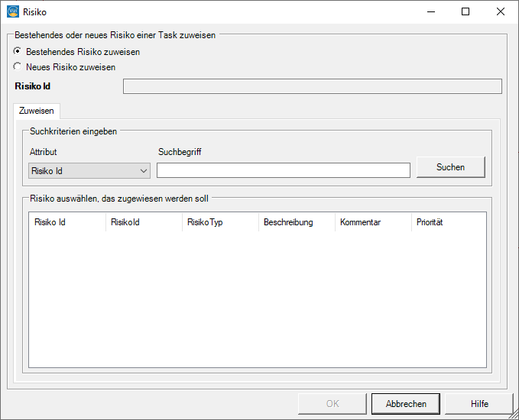Click the Abbrechen button
Image resolution: width=519 pixels, height=420 pixels.
point(406,404)
